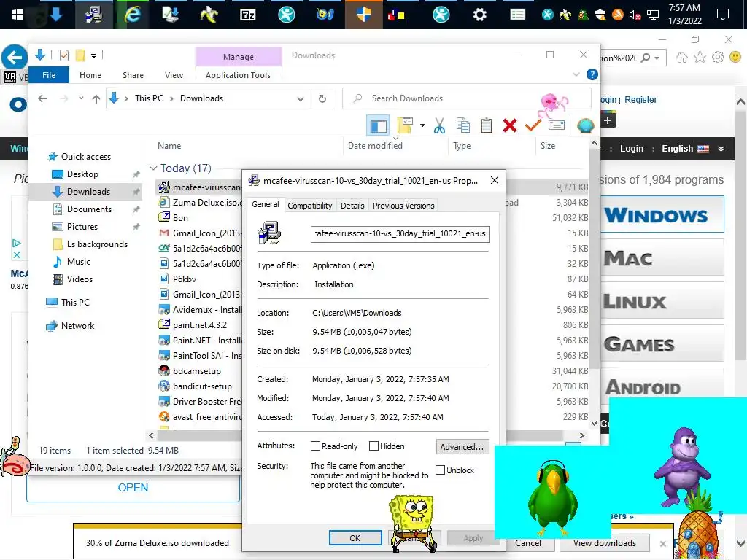Click OK in the Properties dialog
This screenshot has width=747, height=560.
[x=355, y=538]
